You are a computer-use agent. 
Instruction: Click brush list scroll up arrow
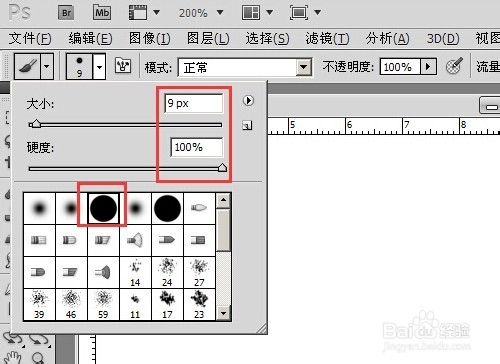223,200
